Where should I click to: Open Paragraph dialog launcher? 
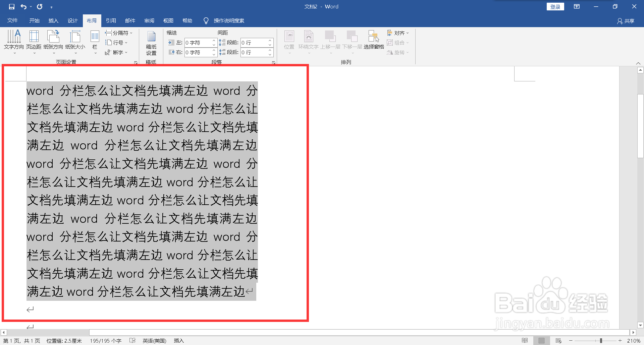click(274, 63)
